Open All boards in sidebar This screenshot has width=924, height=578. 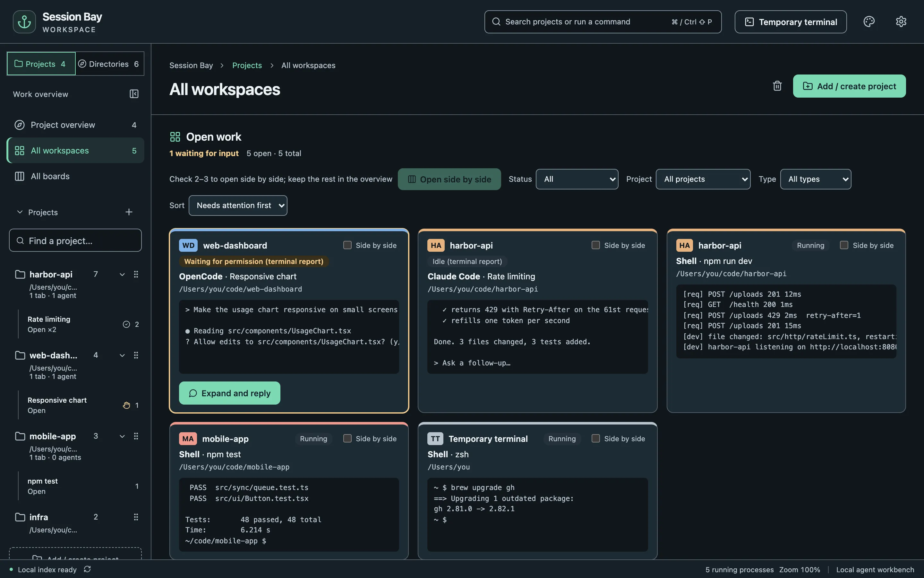pos(75,176)
